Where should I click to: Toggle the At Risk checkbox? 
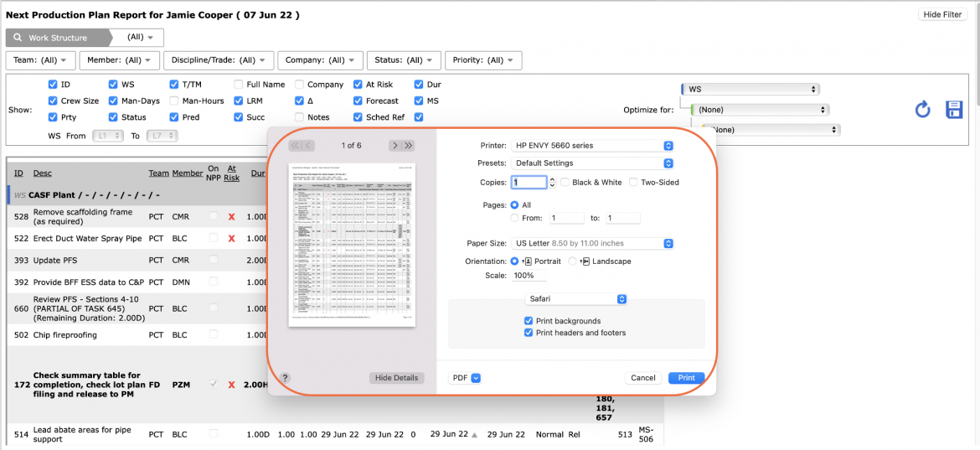358,85
